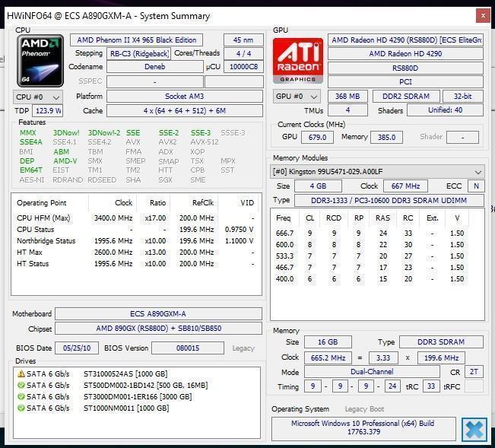Viewport: 495px width, 448px height.
Task: Select the ST3000DM001-1ER166 [3000 GB] drive entry
Action: point(136,396)
